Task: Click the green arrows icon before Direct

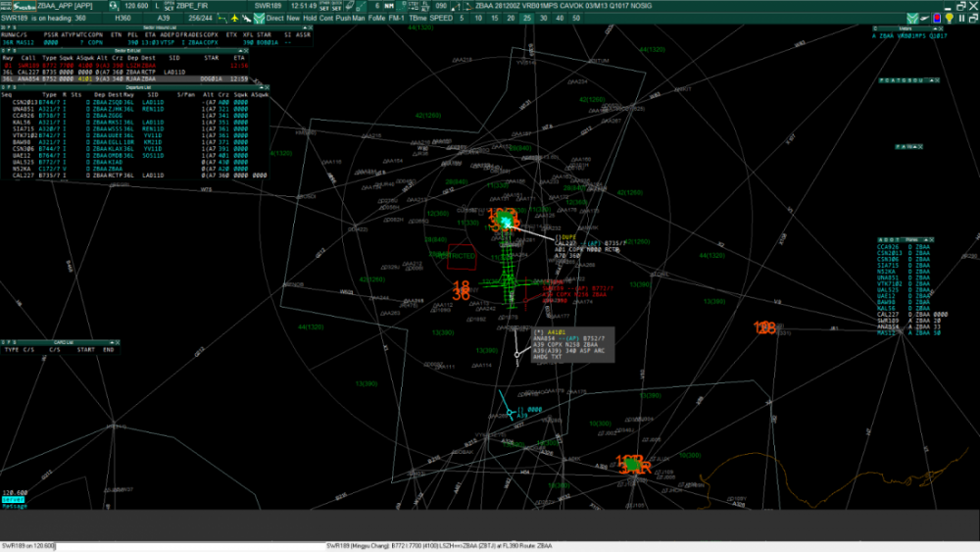Action: [259, 18]
